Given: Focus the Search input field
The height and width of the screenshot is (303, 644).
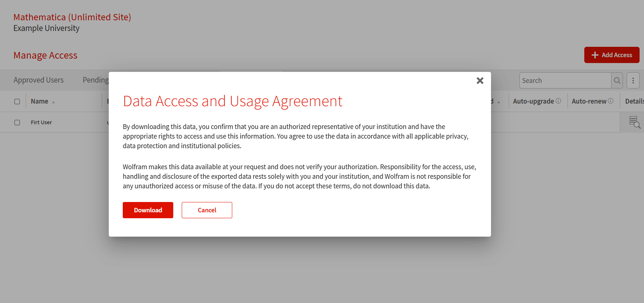Looking at the screenshot, I should (x=565, y=80).
